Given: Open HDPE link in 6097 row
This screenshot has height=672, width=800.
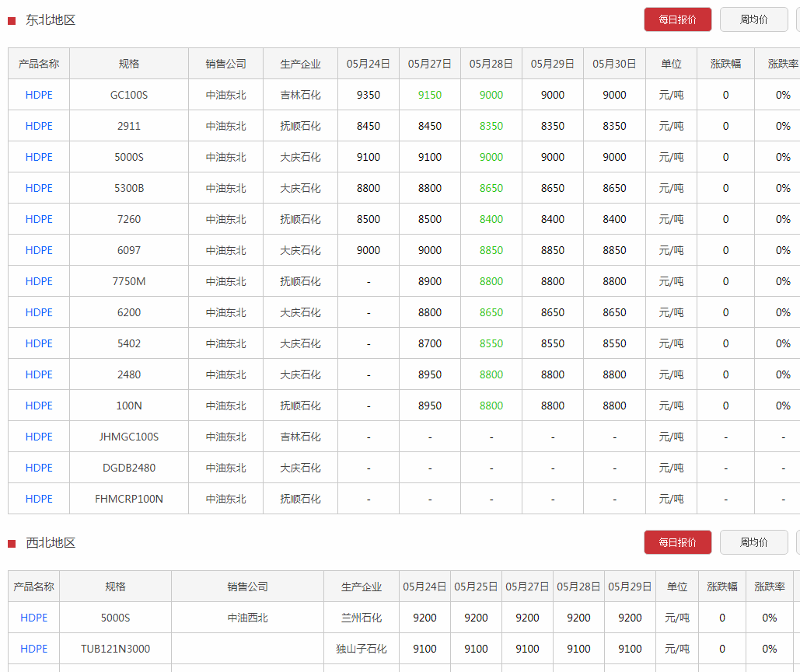Looking at the screenshot, I should [x=39, y=250].
